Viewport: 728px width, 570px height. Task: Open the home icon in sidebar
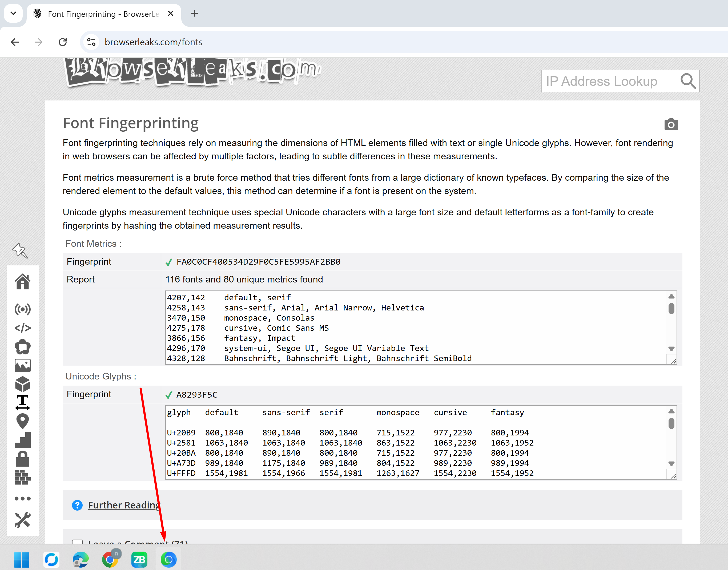coord(22,281)
